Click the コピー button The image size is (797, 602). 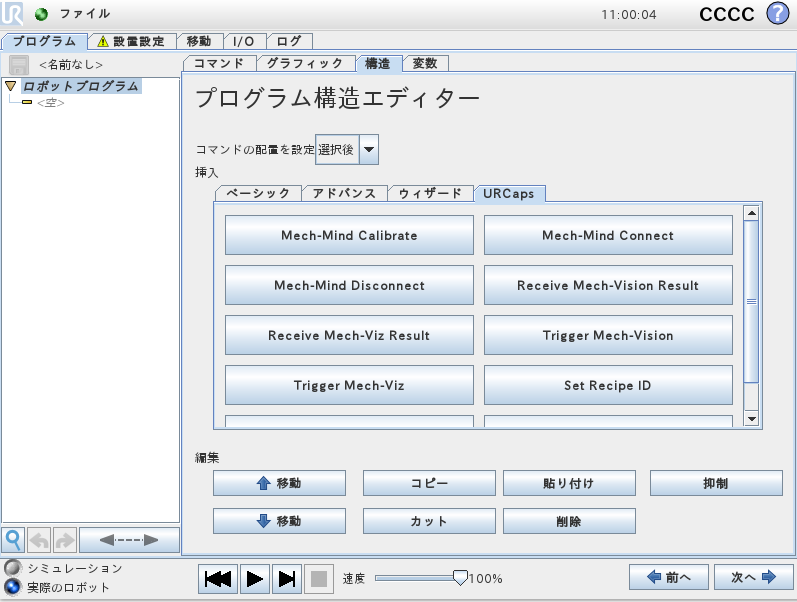(429, 483)
